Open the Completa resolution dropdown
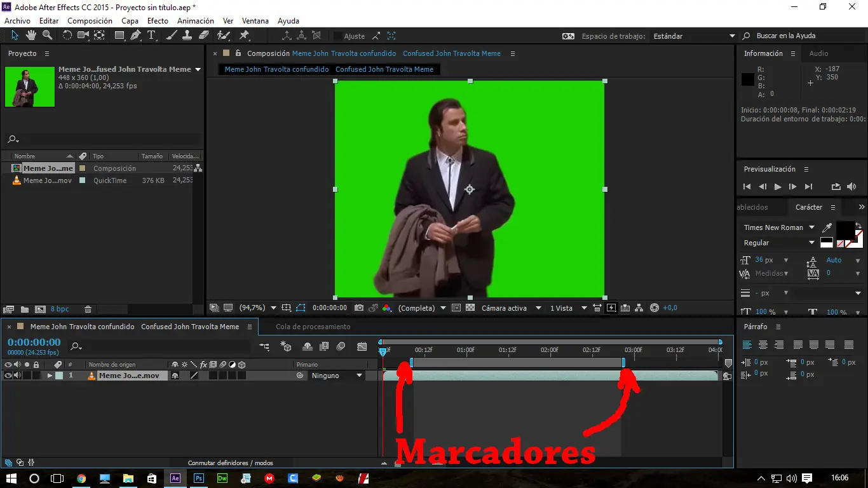 (x=422, y=308)
